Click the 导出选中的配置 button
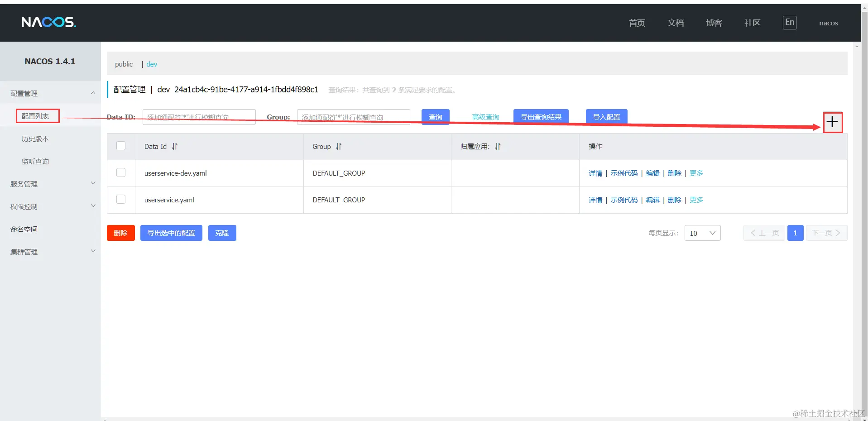Image resolution: width=868 pixels, height=421 pixels. click(x=171, y=233)
